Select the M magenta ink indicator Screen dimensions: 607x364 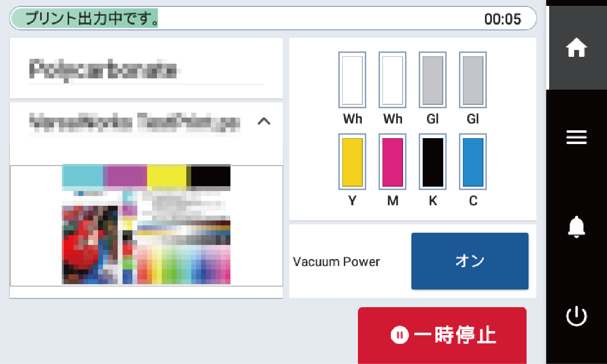[392, 162]
